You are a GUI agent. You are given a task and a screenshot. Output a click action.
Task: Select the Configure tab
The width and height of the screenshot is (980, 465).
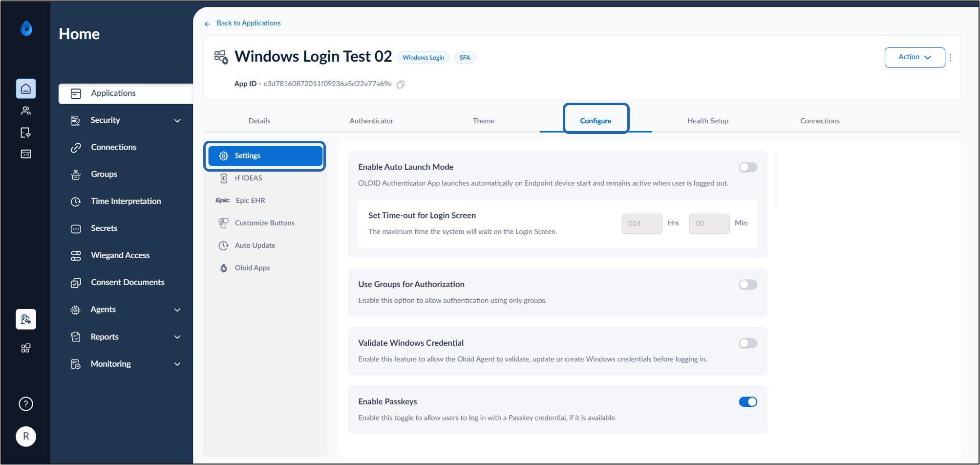(596, 121)
